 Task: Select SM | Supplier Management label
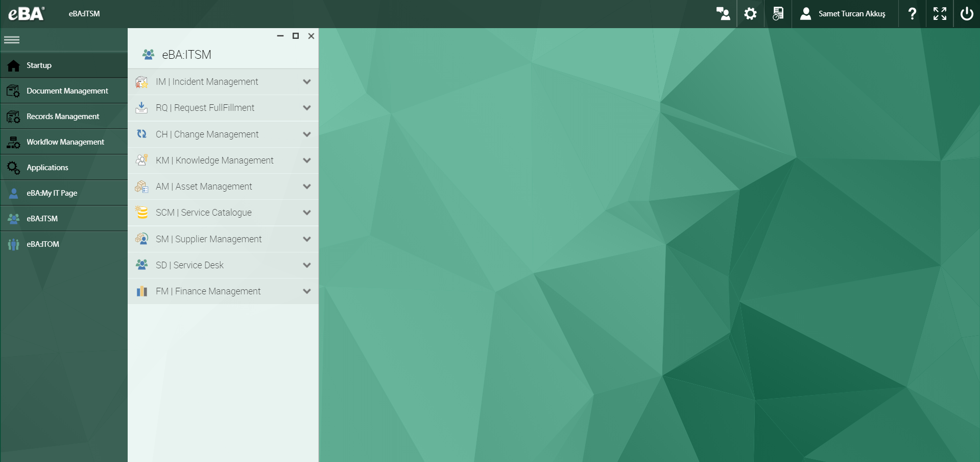tap(208, 239)
